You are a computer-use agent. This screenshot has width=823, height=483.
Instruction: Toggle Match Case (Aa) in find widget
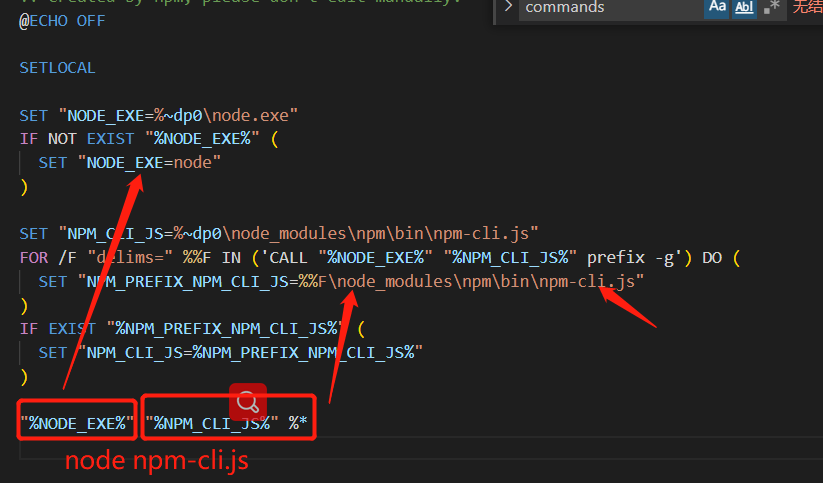click(x=716, y=8)
